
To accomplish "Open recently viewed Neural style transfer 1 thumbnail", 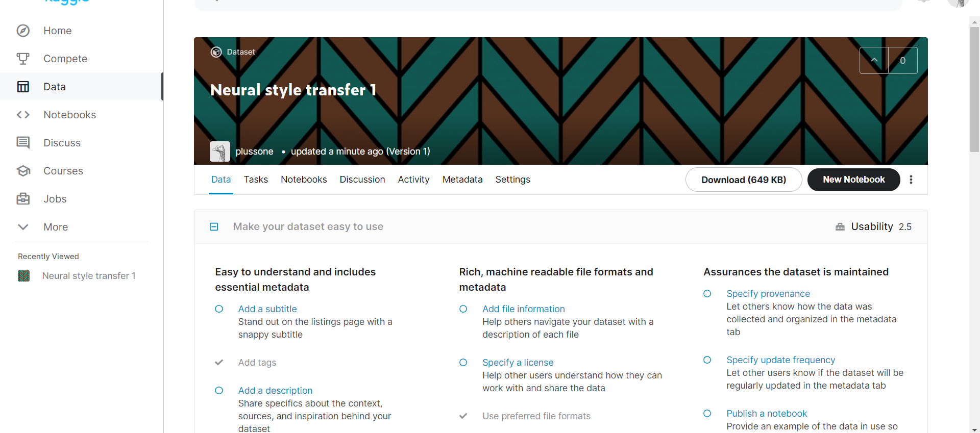I will [23, 276].
